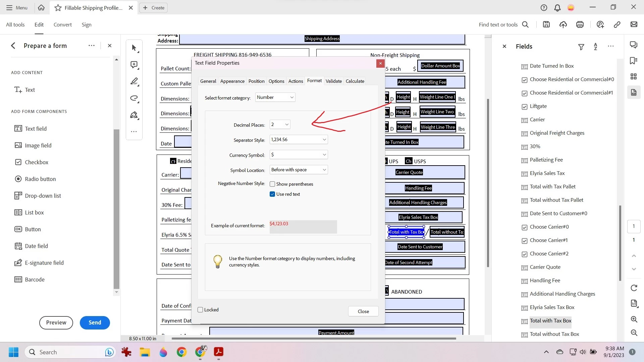
Task: Select the Carrier Quote field in the Fields list
Action: (x=545, y=267)
